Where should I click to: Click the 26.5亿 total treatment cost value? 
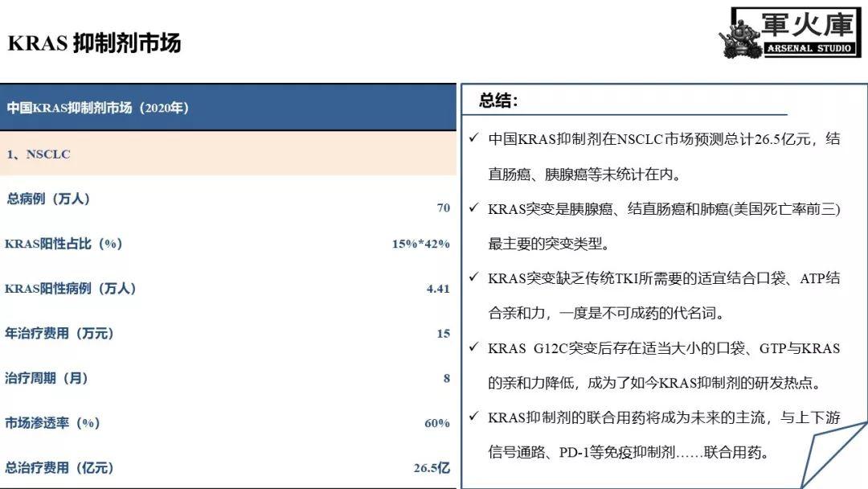[x=432, y=467]
